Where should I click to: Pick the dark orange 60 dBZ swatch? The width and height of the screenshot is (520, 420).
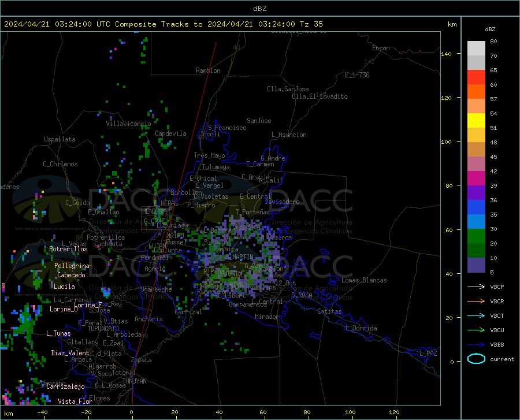[476, 92]
